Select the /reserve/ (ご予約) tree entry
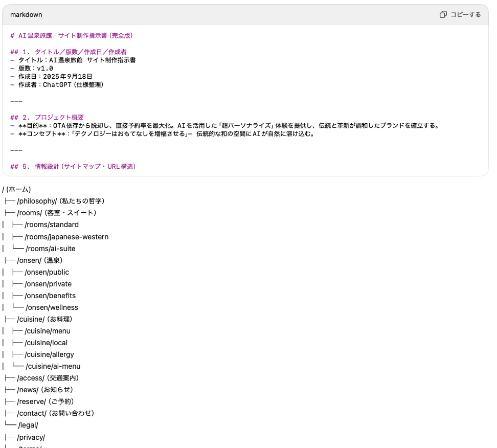 pyautogui.click(x=45, y=401)
